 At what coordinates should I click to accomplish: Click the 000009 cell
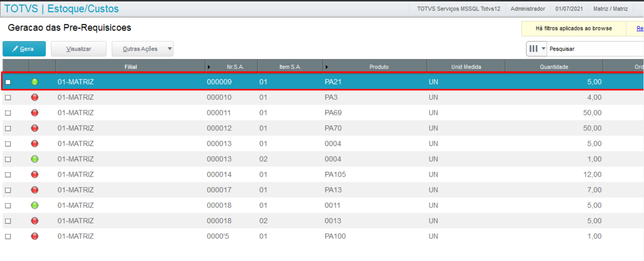point(219,82)
